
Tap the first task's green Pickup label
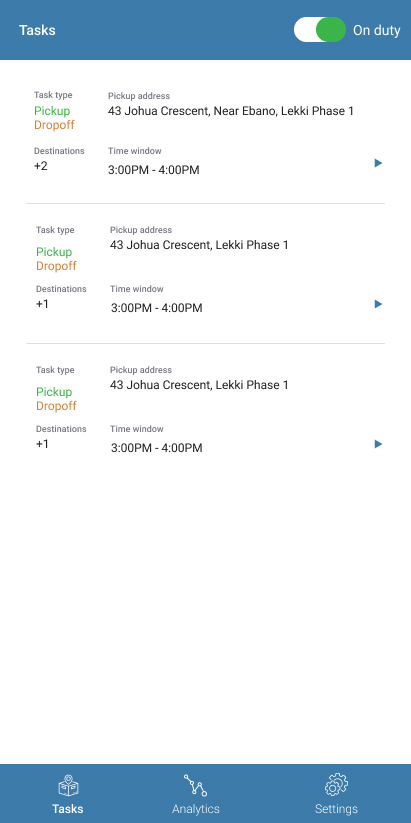point(52,111)
